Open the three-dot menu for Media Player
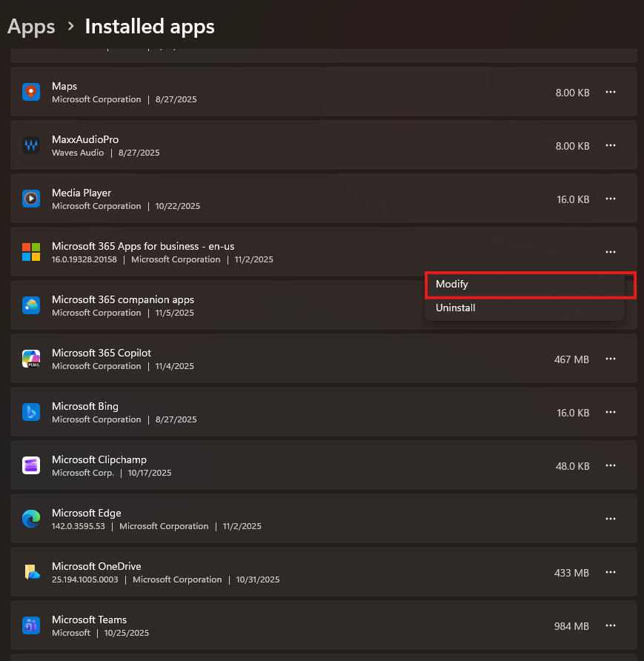Viewport: 644px width, 661px height. [x=611, y=199]
